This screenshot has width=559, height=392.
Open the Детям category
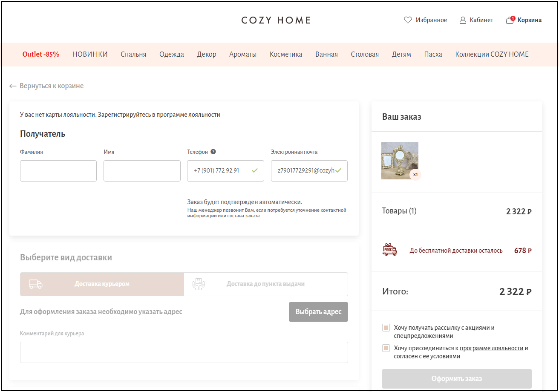tap(401, 54)
